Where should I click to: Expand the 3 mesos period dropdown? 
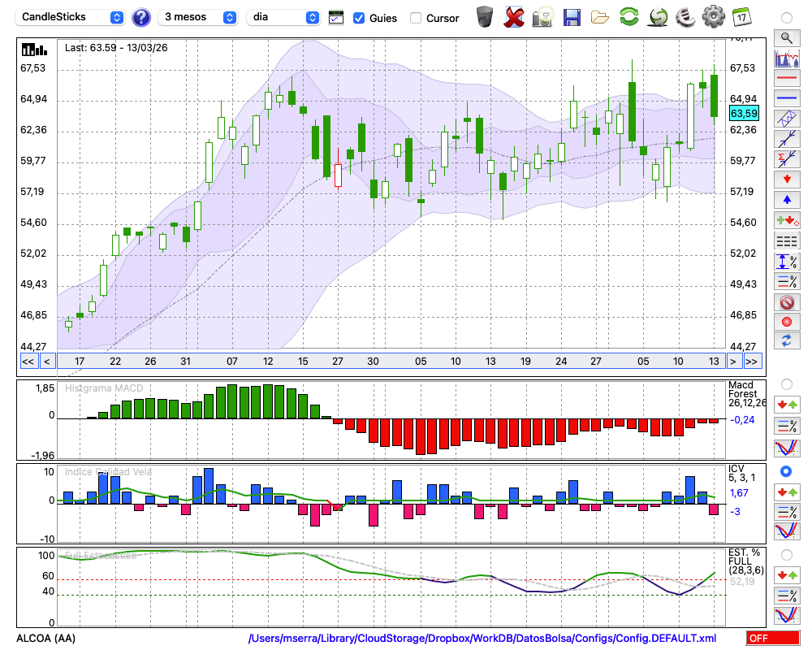point(201,17)
